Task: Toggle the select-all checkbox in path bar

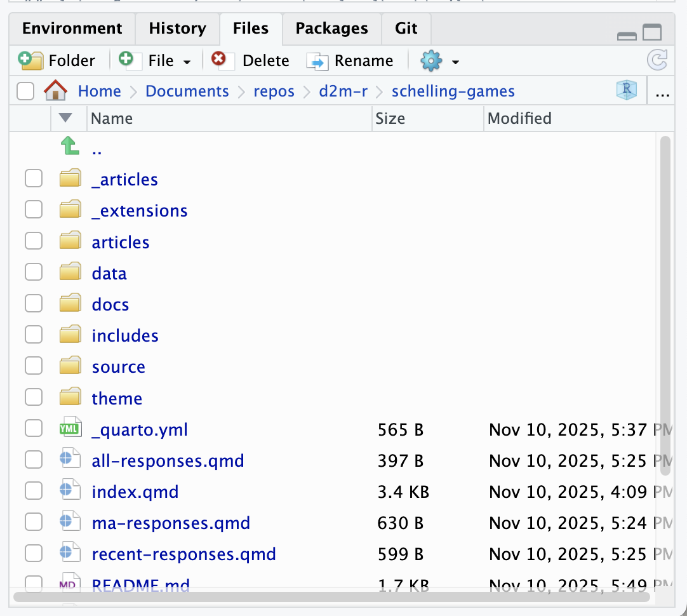Action: pyautogui.click(x=25, y=91)
